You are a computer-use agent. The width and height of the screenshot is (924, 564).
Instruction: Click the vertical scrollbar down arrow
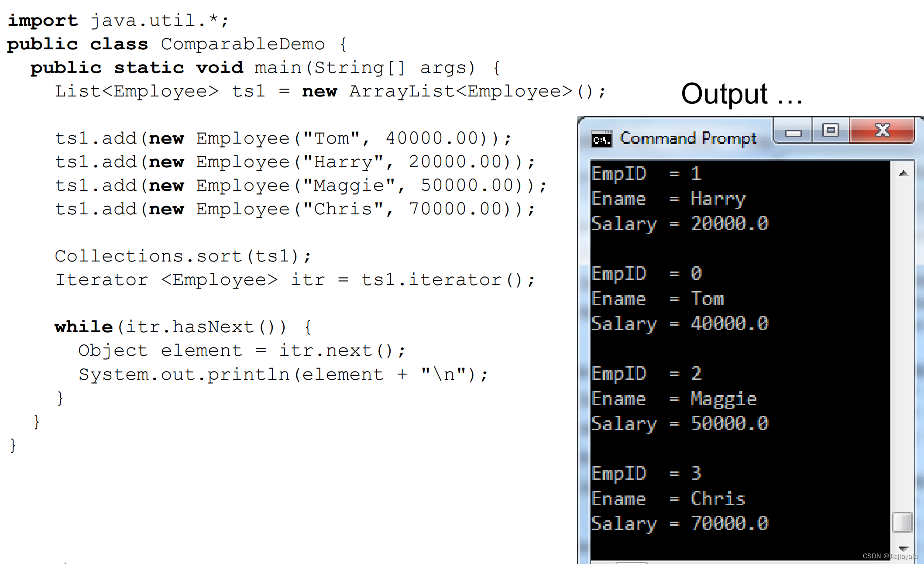(903, 548)
